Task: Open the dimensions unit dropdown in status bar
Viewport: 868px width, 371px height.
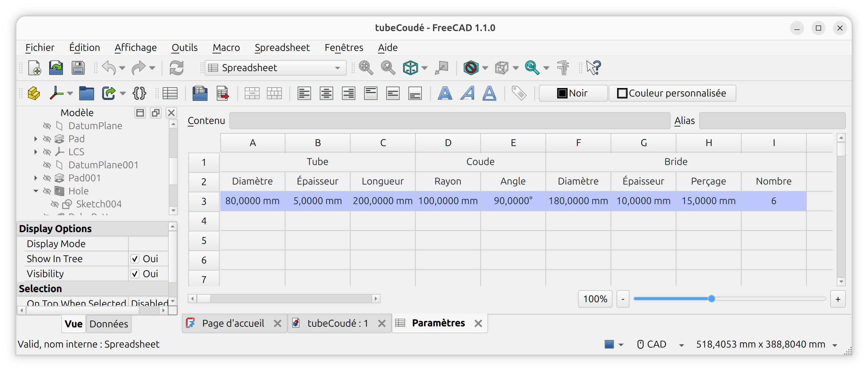Action: 835,345
